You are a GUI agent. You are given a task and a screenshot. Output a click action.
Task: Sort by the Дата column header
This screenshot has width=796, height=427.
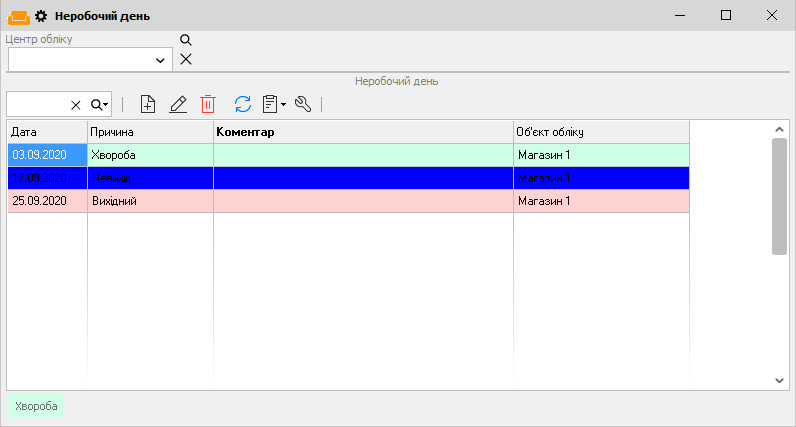pos(47,132)
